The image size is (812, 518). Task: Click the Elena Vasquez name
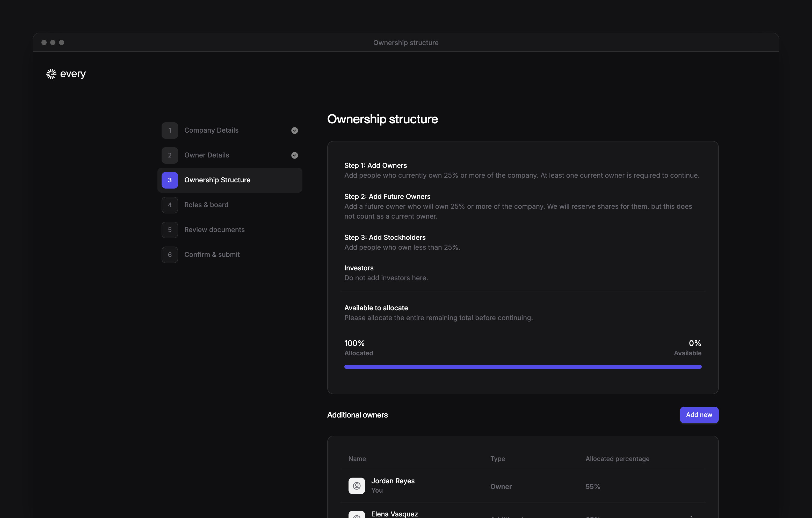(395, 514)
